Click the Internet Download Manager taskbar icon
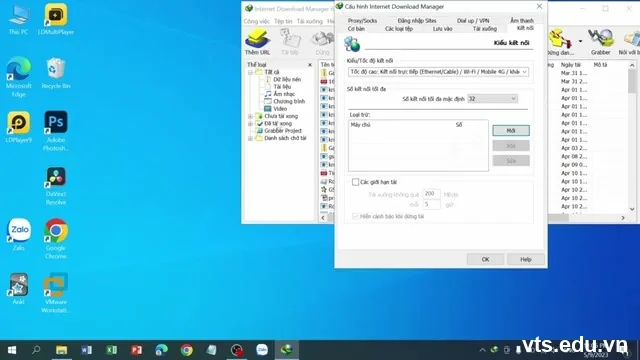Viewport: 640px width, 360px height. pos(287,350)
